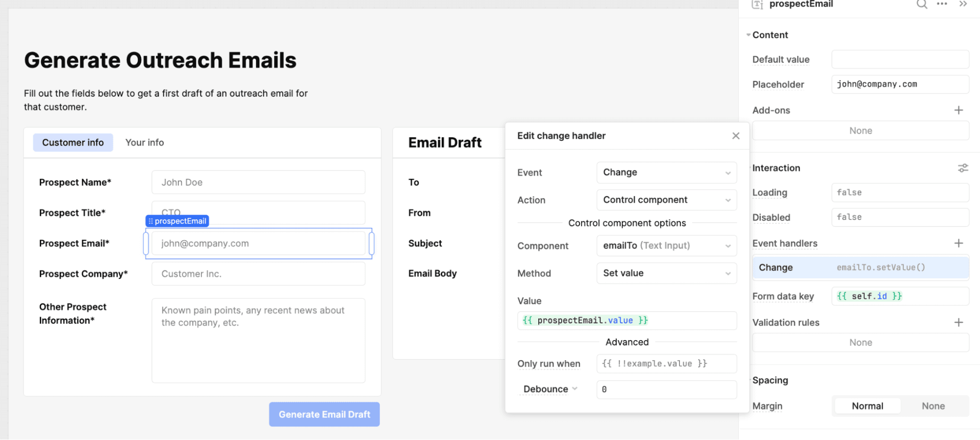Click the Generate Email Draft button

click(324, 415)
